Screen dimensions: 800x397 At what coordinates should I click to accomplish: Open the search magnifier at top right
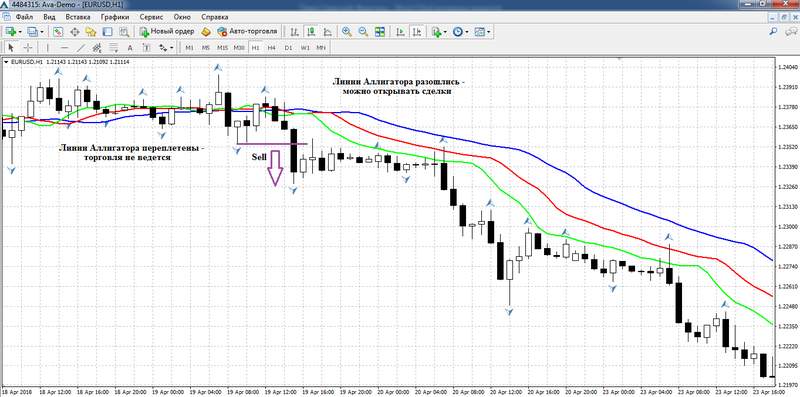[773, 32]
